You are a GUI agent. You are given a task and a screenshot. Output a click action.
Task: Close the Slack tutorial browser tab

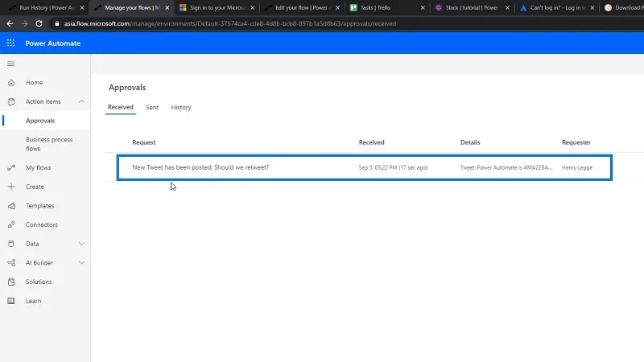508,8
